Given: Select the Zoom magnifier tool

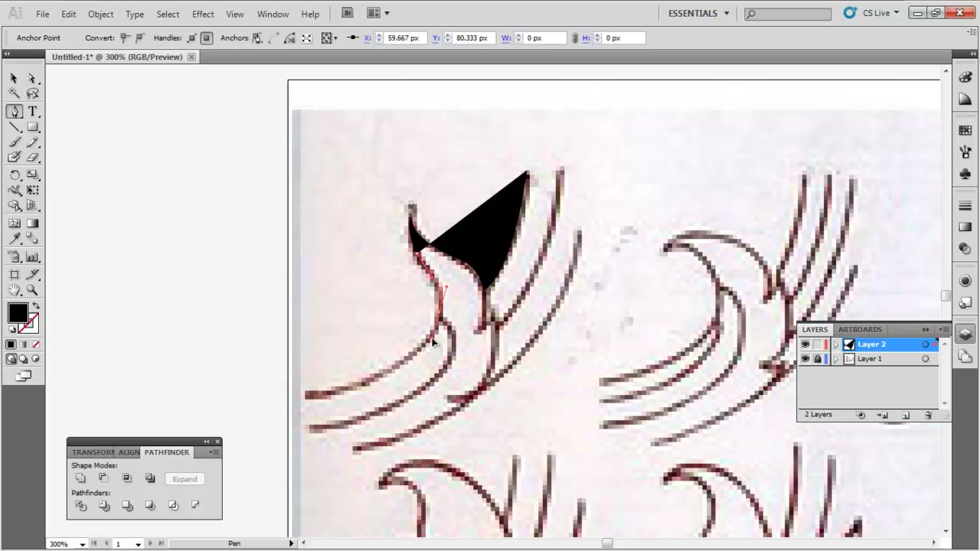Looking at the screenshot, I should (32, 290).
